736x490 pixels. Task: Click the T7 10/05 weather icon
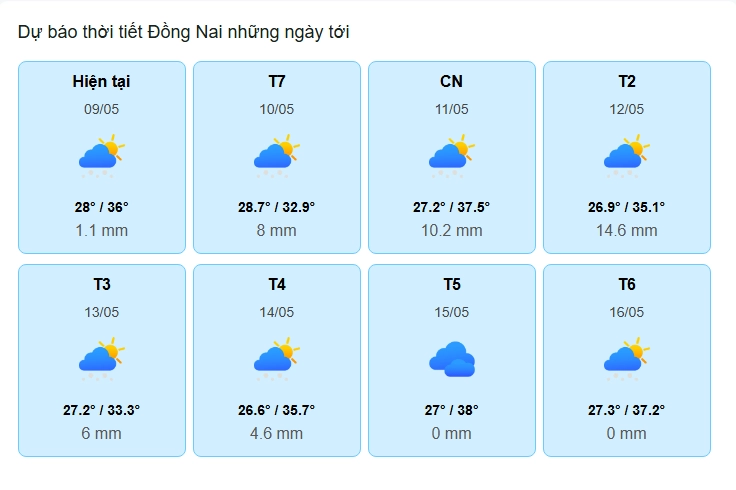(x=276, y=156)
